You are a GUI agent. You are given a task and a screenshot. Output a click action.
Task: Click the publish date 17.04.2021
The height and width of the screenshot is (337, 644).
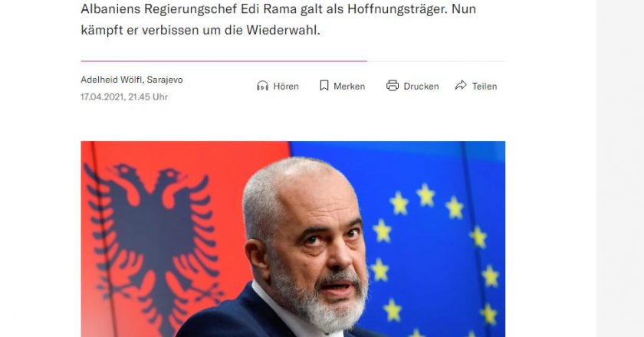click(102, 97)
